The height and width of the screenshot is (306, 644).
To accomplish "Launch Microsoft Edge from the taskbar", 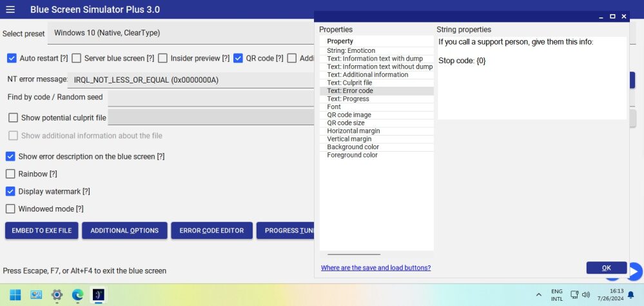I will [x=77, y=294].
